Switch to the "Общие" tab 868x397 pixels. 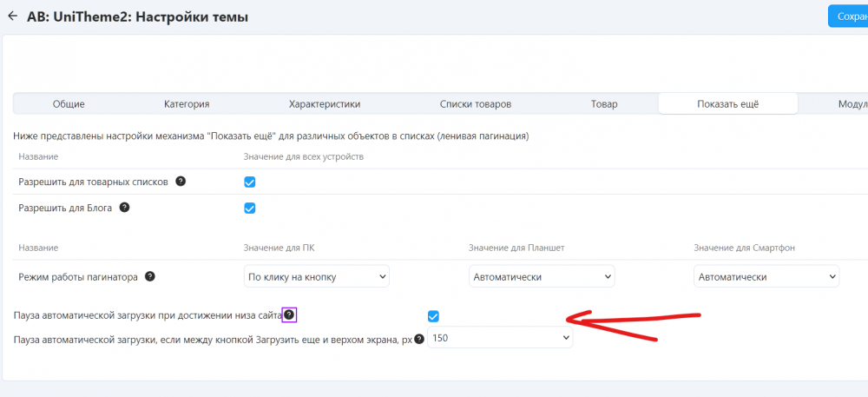pos(69,104)
